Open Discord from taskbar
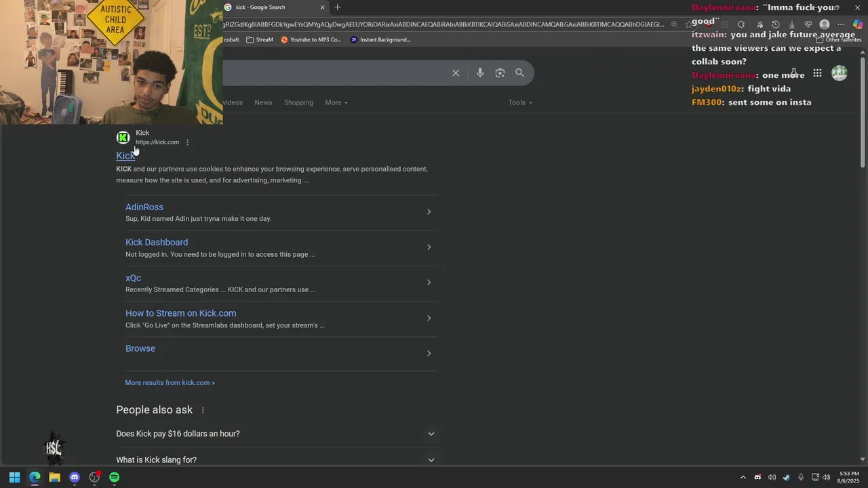The width and height of the screenshot is (868, 488). (x=75, y=477)
